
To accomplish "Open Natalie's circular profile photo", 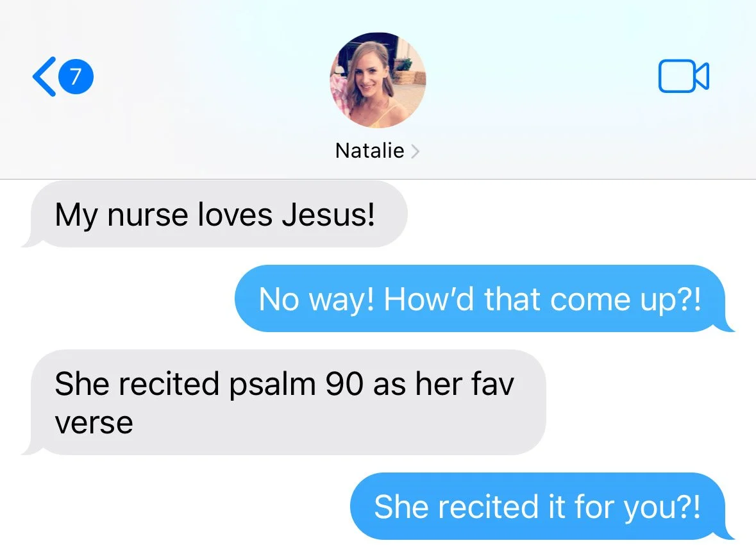I will tap(378, 80).
